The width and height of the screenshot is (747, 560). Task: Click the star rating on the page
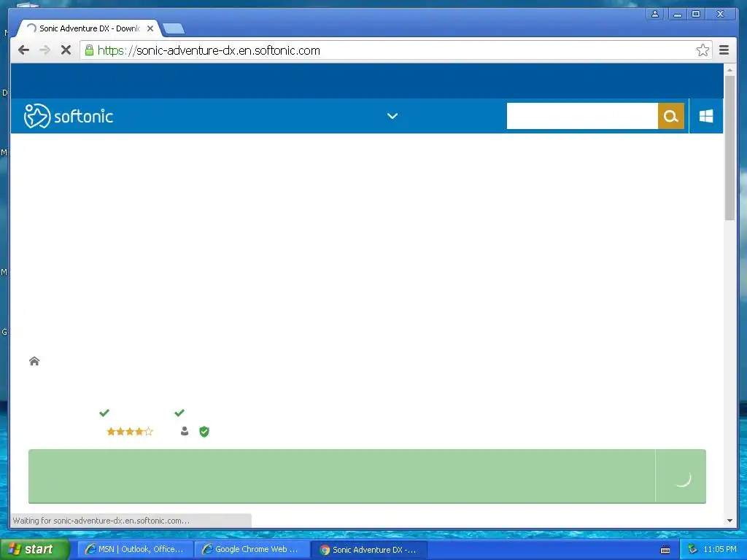click(x=130, y=432)
